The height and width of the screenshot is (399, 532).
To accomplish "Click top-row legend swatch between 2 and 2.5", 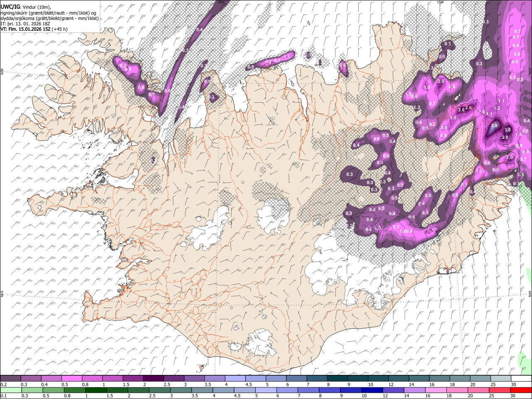I will pyautogui.click(x=153, y=378).
